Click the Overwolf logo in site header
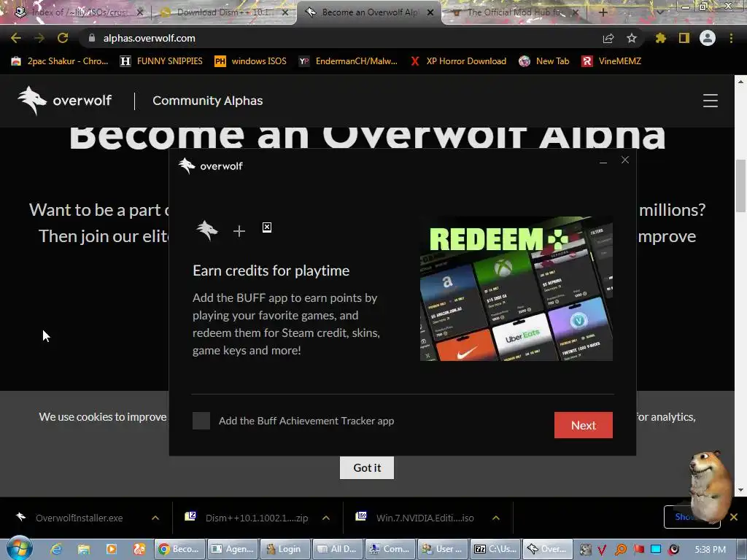 pyautogui.click(x=64, y=101)
